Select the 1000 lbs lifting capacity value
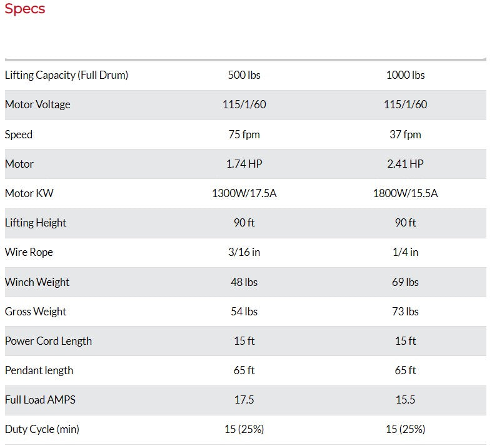 406,75
